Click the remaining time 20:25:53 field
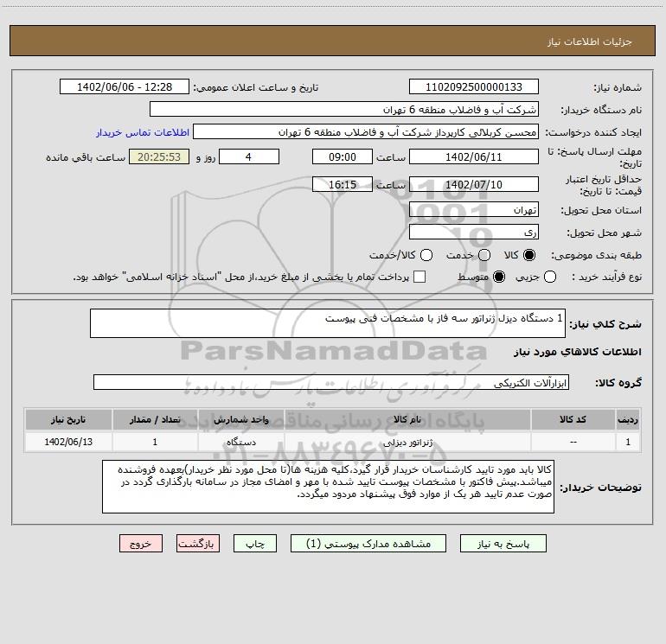This screenshot has width=666, height=644. pos(159,156)
